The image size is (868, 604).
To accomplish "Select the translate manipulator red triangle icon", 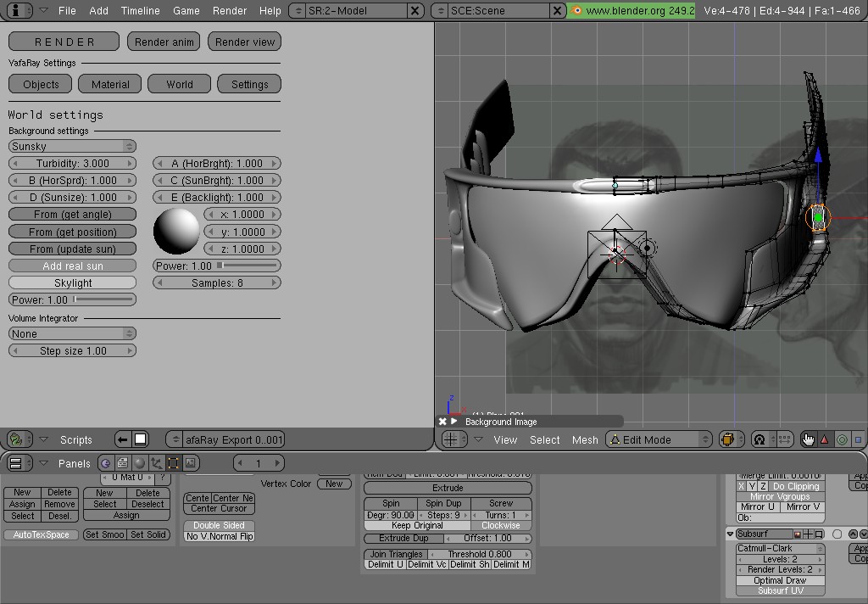I will (825, 439).
